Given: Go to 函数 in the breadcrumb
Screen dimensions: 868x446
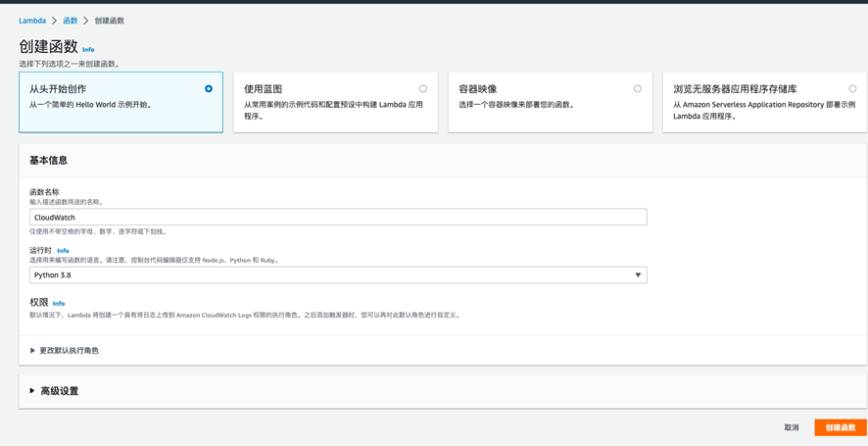Looking at the screenshot, I should tap(71, 21).
